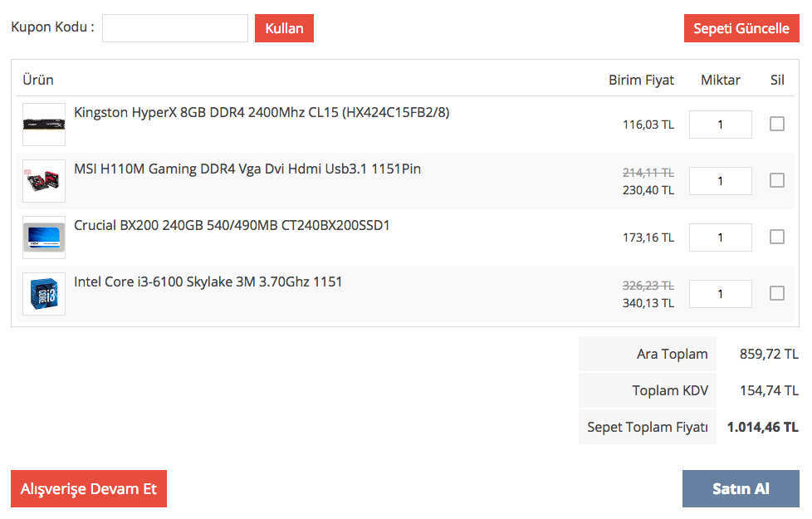
Task: Click the Sepeti Güncelle button
Action: 741,28
